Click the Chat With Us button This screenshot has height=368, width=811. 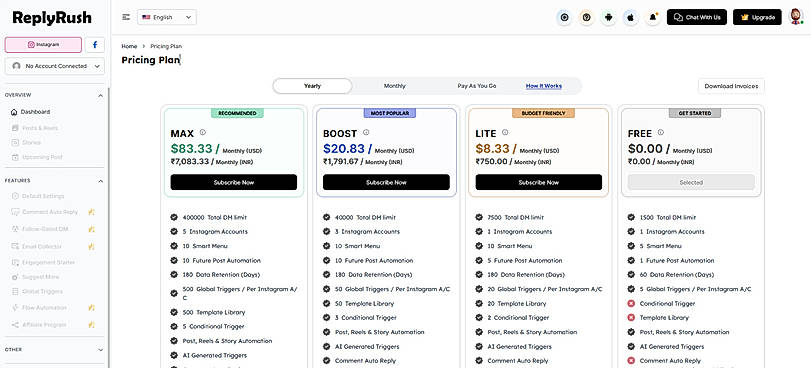click(697, 17)
